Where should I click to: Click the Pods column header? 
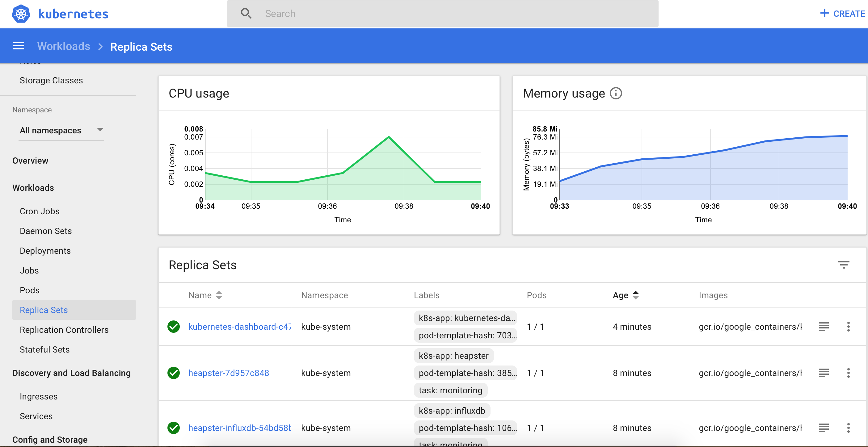click(x=537, y=295)
